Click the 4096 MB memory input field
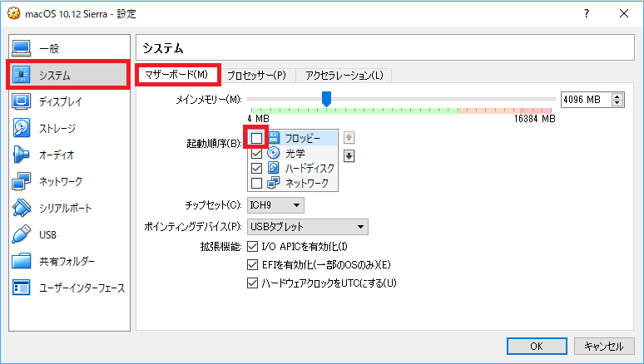 click(x=587, y=99)
